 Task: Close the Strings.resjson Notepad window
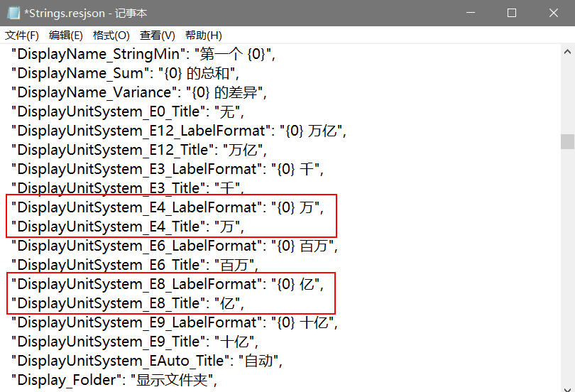[554, 13]
